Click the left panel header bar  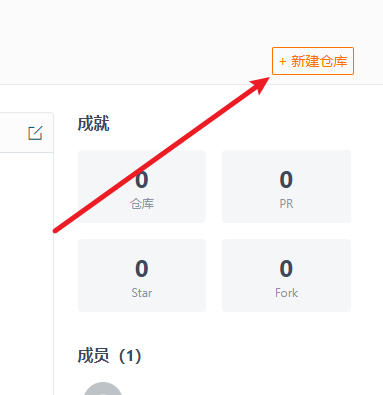pos(27,133)
